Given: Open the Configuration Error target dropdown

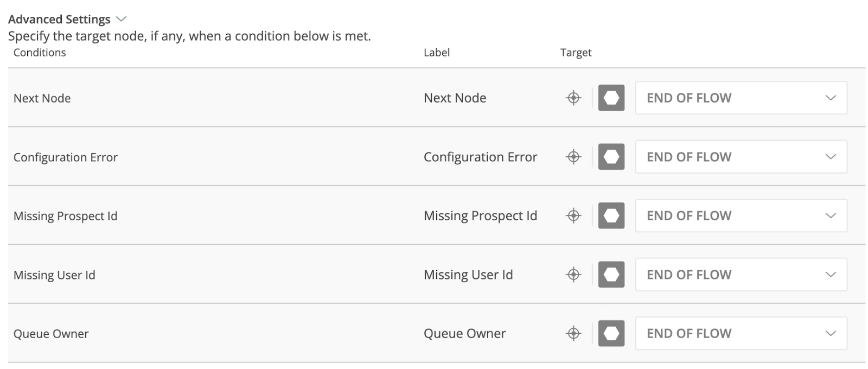Looking at the screenshot, I should pos(741,157).
